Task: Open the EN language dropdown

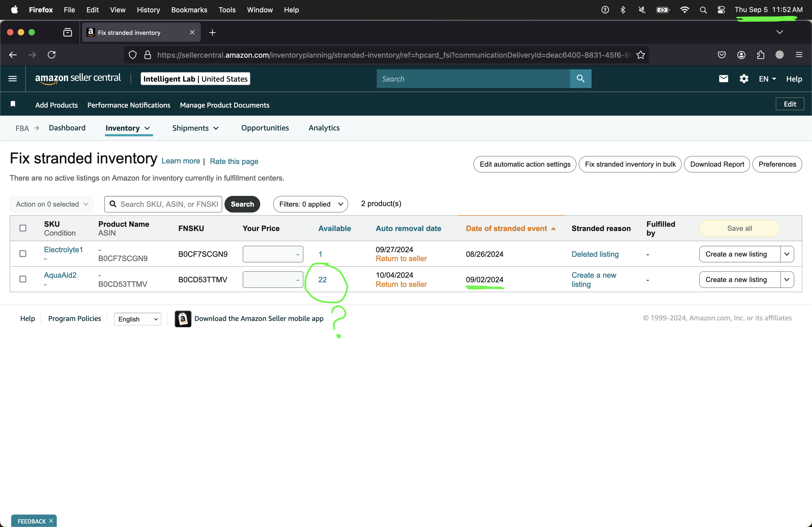Action: [767, 79]
